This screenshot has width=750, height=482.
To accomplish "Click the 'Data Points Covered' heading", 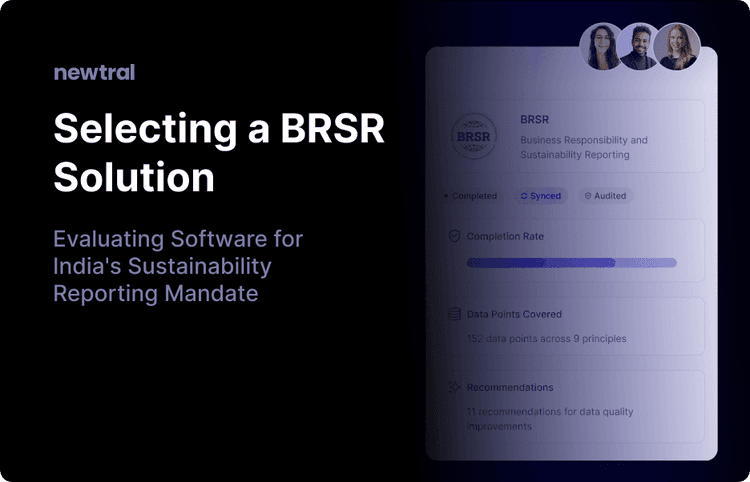I will click(514, 314).
